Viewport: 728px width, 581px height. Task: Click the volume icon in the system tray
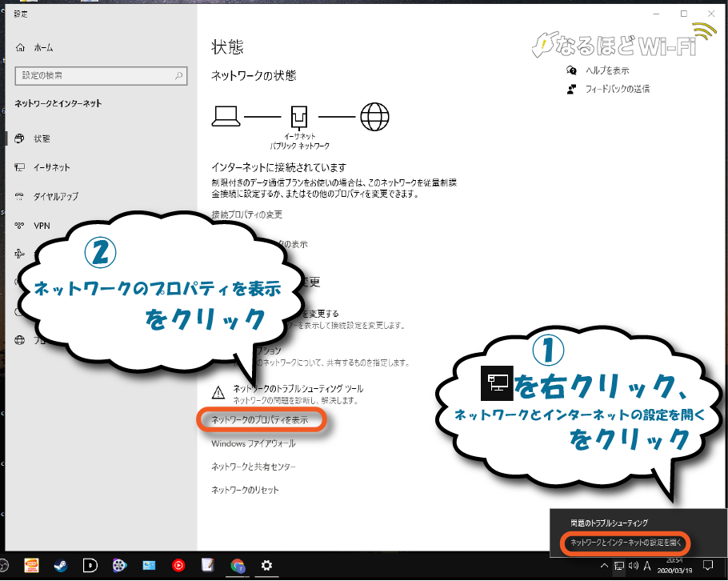[633, 566]
